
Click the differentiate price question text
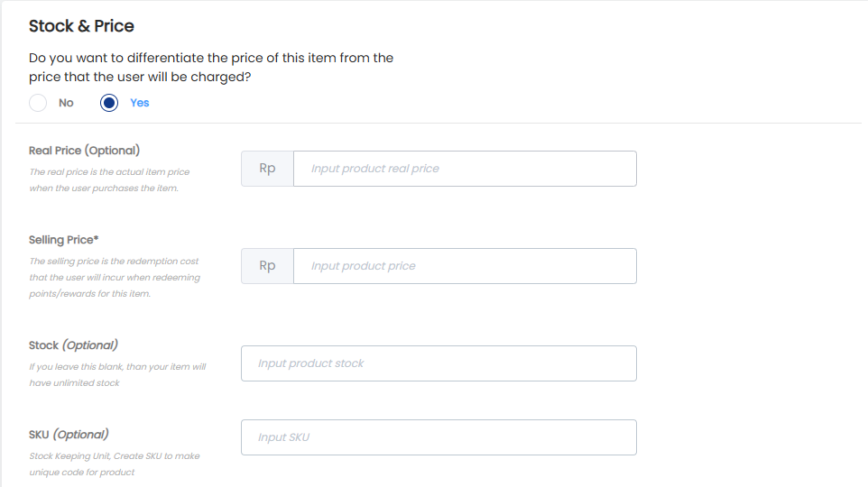pos(211,67)
